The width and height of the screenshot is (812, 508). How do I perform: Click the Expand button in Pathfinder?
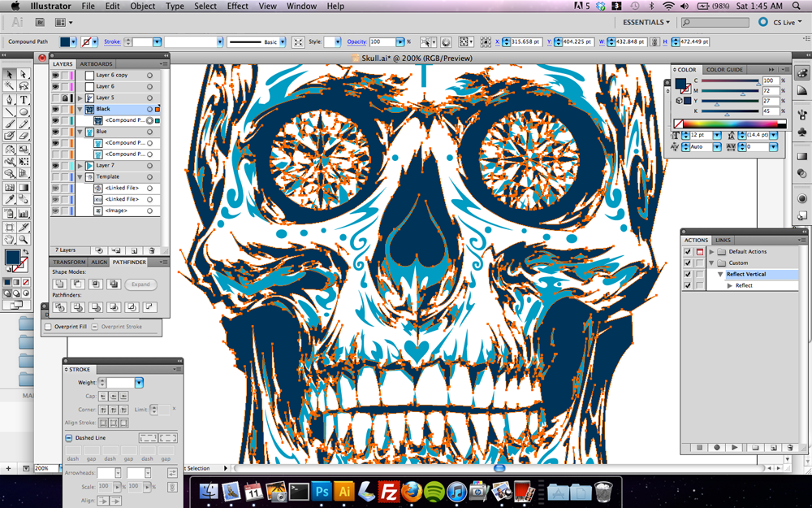click(x=140, y=284)
